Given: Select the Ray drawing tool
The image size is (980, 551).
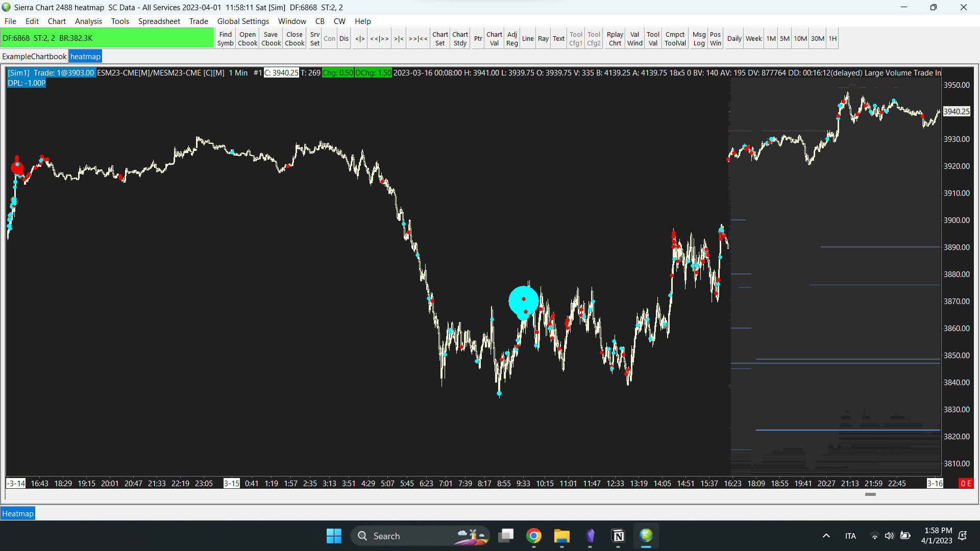Looking at the screenshot, I should (543, 39).
